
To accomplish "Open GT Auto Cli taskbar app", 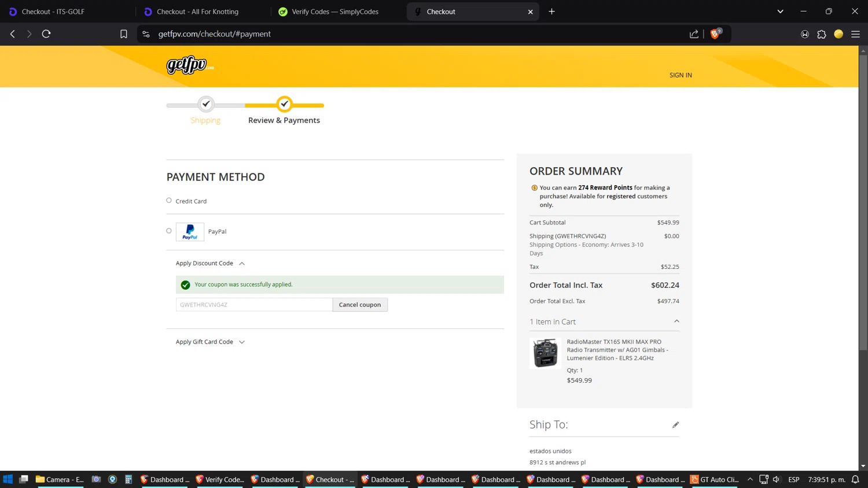I will pyautogui.click(x=715, y=479).
